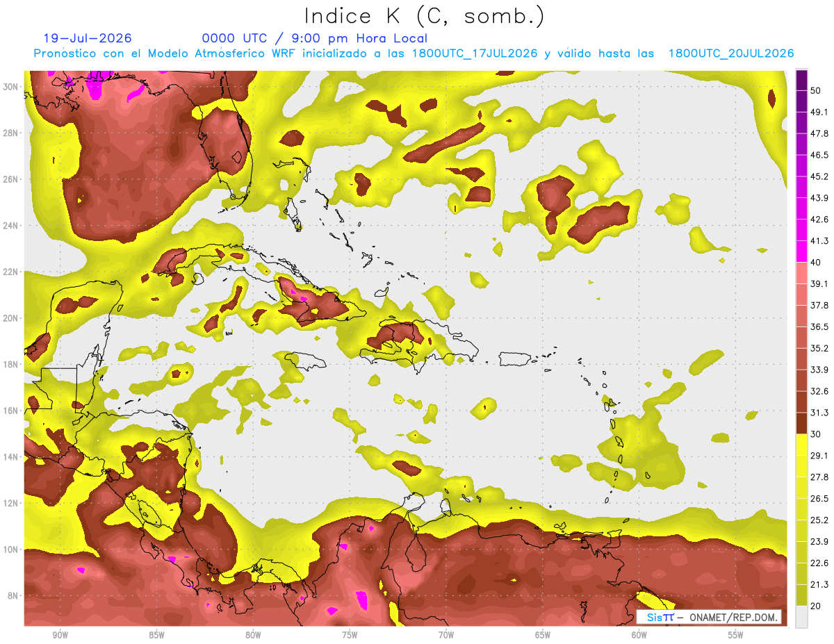Image resolution: width=834 pixels, height=644 pixels.
Task: Click the dark purple swatch above 50
Action: 801,80
